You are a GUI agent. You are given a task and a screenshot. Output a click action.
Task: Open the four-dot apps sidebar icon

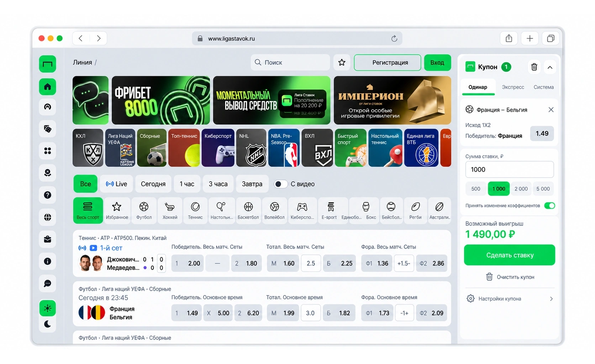coord(47,151)
